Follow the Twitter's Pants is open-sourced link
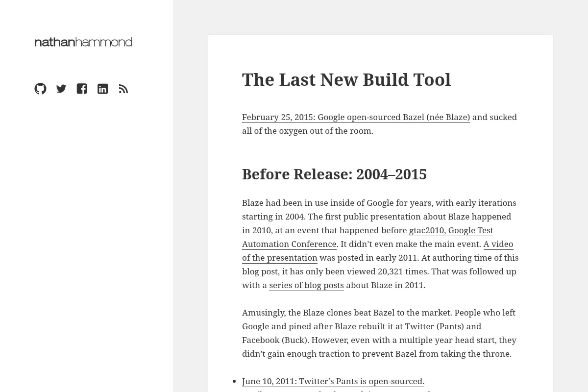The image size is (588, 392). (333, 381)
